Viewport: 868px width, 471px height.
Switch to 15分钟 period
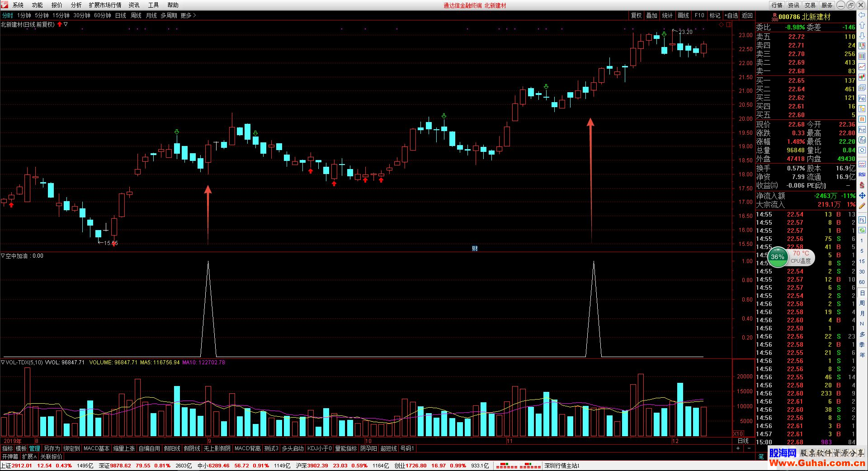[x=61, y=15]
